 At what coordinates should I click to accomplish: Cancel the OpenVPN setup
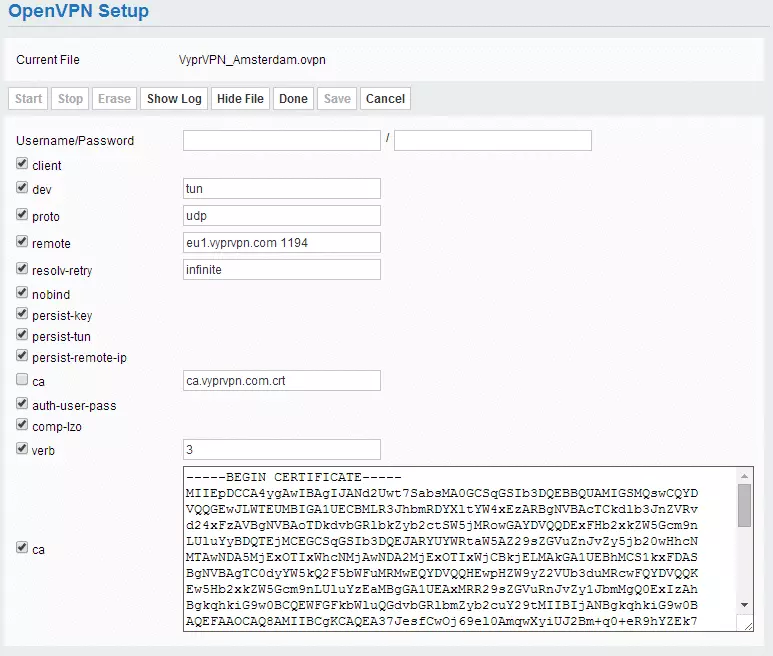[385, 99]
